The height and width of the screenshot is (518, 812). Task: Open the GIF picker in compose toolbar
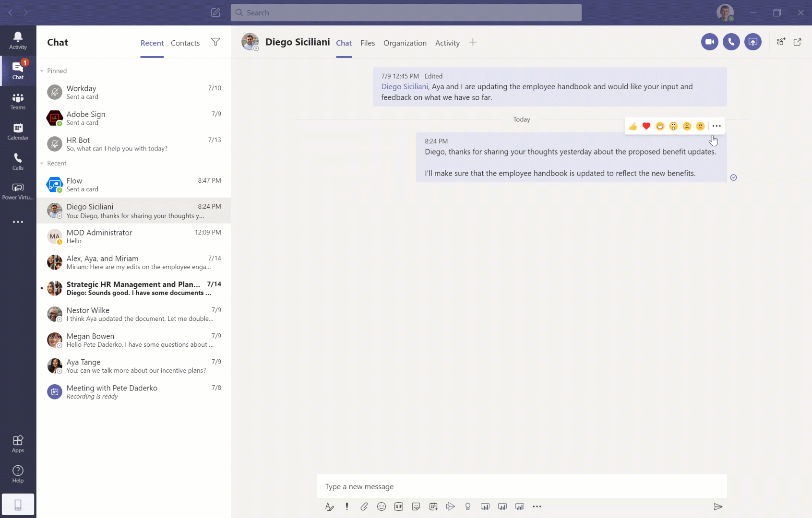click(x=399, y=506)
